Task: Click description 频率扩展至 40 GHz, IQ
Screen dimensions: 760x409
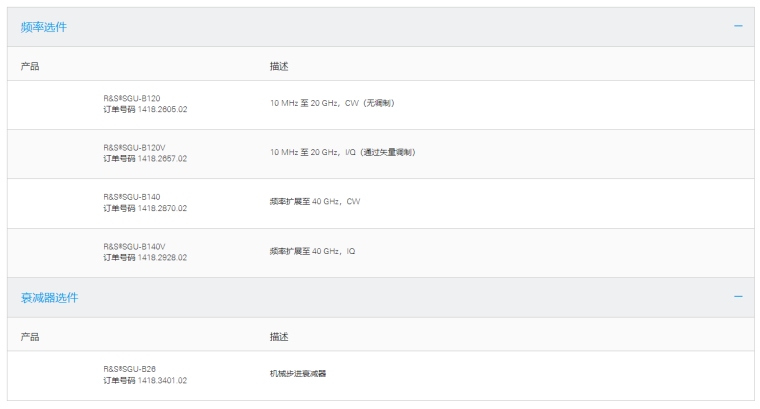Action: click(313, 252)
